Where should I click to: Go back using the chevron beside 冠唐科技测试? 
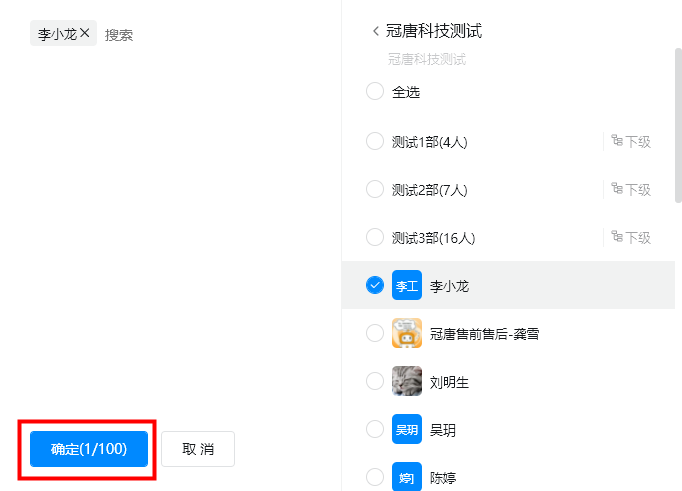376,31
